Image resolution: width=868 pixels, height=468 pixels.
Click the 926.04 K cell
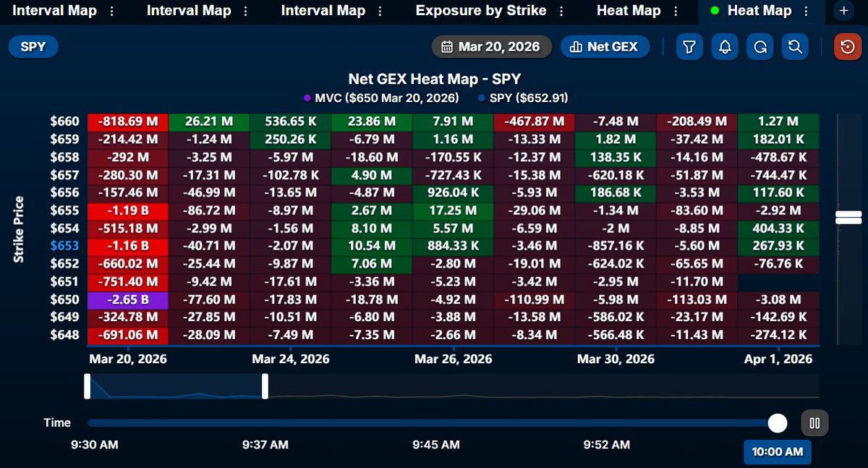click(453, 193)
